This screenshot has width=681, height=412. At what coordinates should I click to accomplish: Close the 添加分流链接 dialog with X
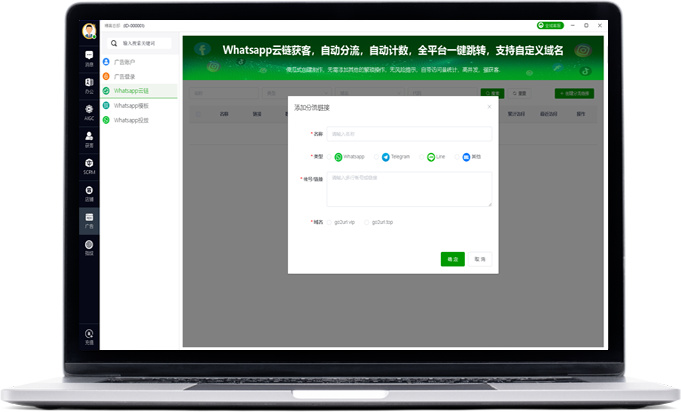[x=489, y=107]
